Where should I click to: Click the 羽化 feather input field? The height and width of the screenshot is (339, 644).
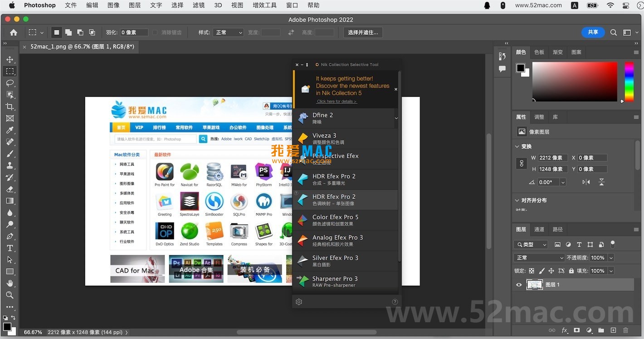(134, 33)
